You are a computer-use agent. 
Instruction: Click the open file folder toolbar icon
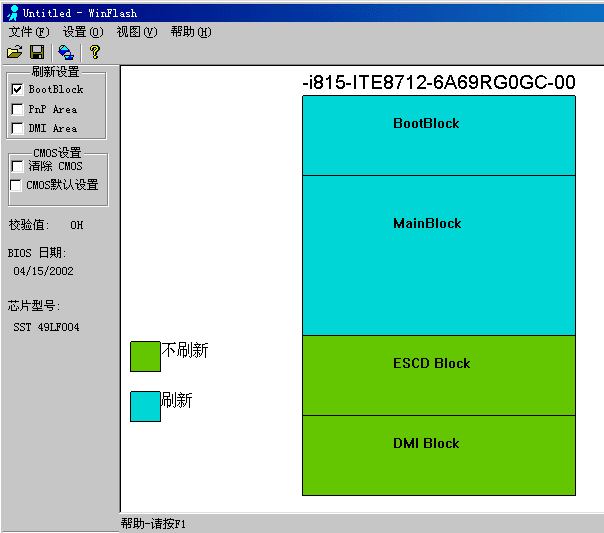[x=15, y=52]
